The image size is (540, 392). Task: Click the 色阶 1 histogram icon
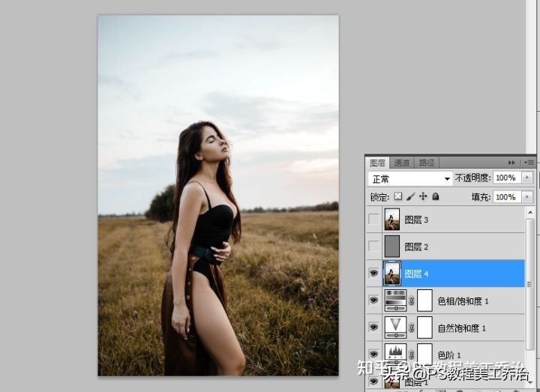395,354
